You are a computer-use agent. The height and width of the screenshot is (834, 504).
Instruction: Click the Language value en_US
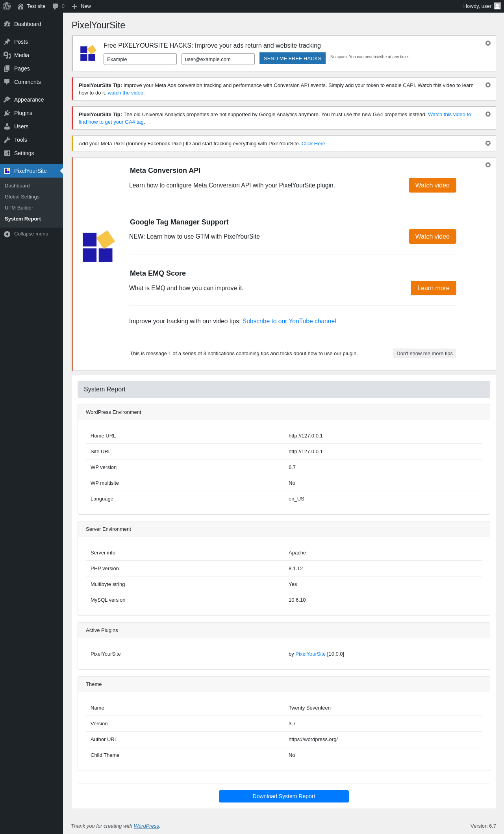coord(296,499)
